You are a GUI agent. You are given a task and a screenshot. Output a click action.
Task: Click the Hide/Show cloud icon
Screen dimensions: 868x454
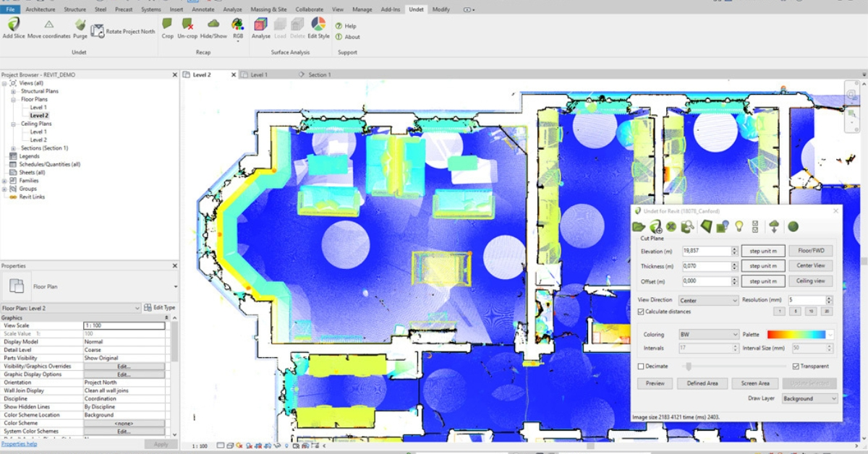(213, 25)
